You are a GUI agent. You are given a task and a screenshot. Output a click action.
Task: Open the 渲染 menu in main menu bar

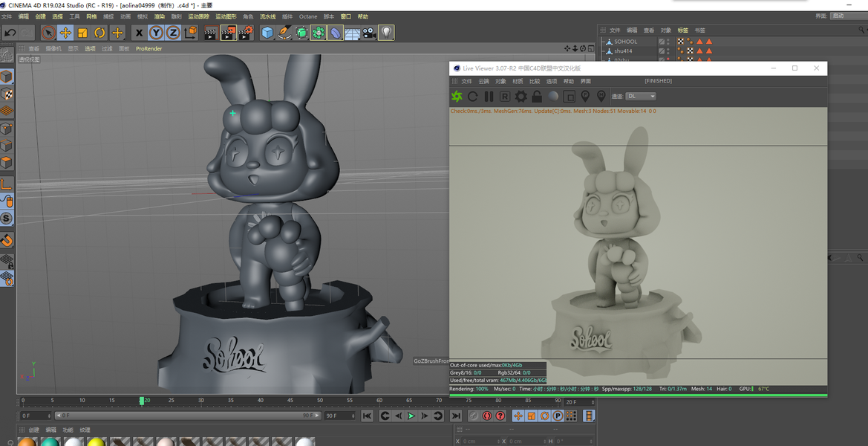(x=159, y=16)
